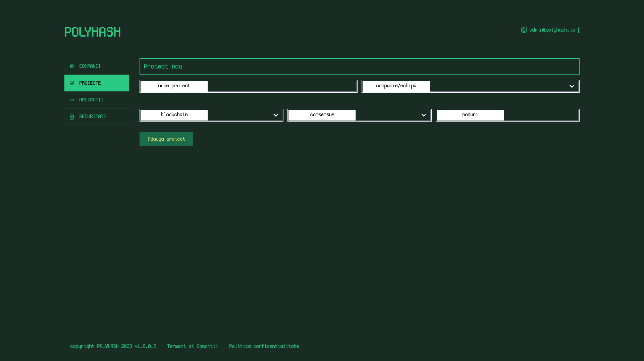The height and width of the screenshot is (361, 644).
Task: Open the Termeni si Conditii link
Action: click(193, 346)
